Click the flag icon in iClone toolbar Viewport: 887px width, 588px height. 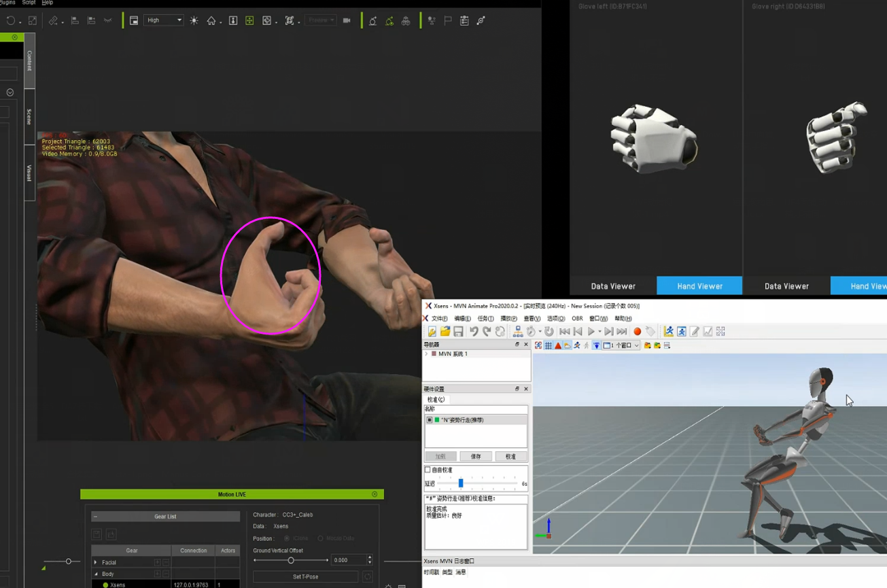(x=448, y=20)
